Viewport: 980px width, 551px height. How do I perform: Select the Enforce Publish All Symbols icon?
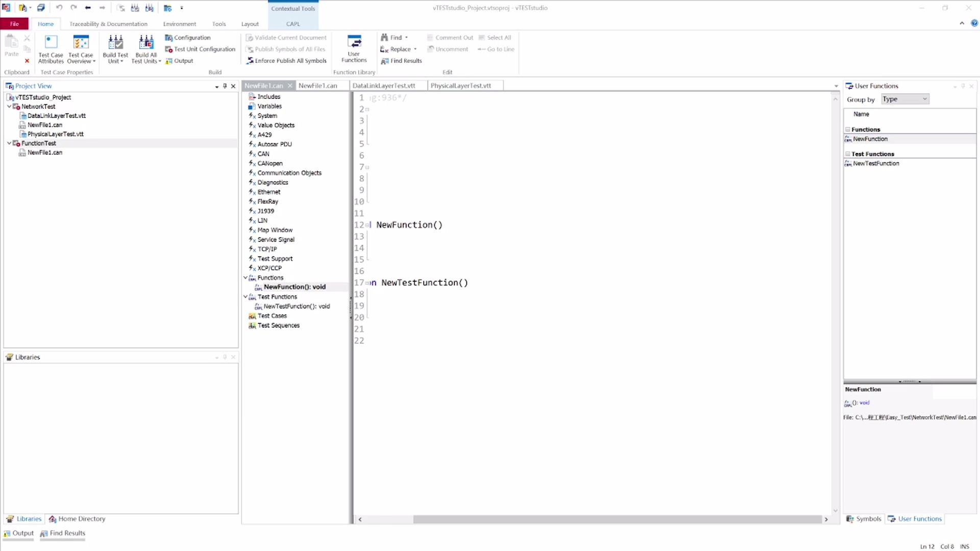point(287,60)
